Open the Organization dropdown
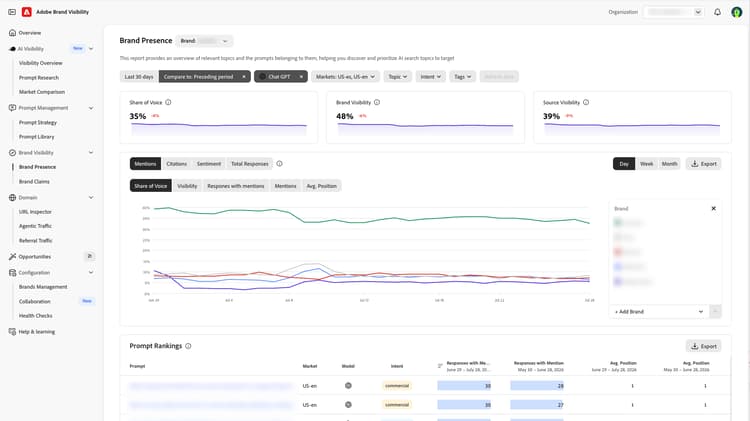Viewport: 750px width, 421px height. [x=674, y=12]
